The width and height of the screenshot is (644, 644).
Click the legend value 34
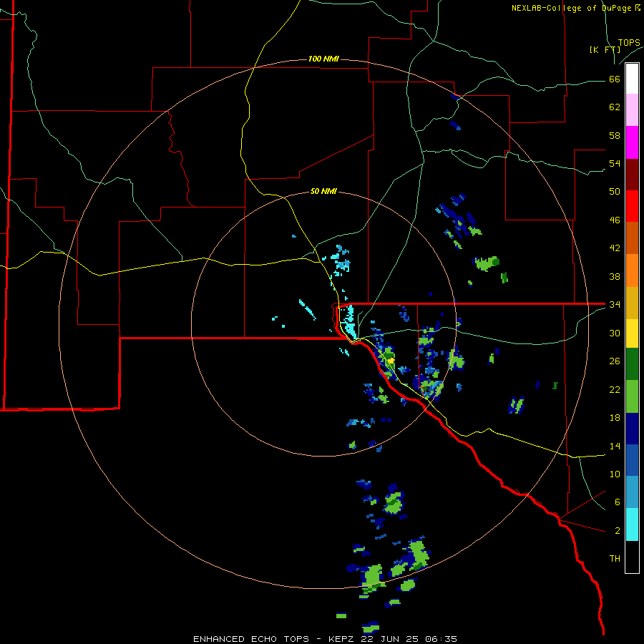(615, 305)
